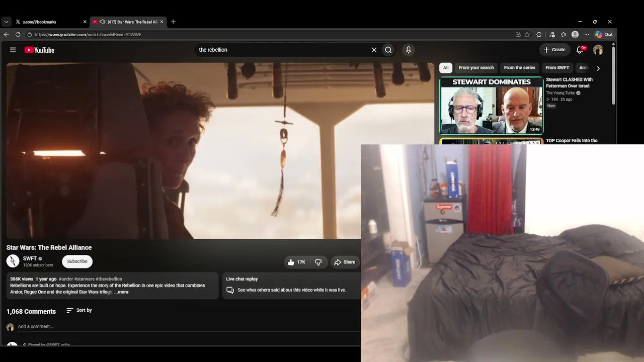Open the SWFT channel name link
The width and height of the screenshot is (644, 362).
coord(30,258)
